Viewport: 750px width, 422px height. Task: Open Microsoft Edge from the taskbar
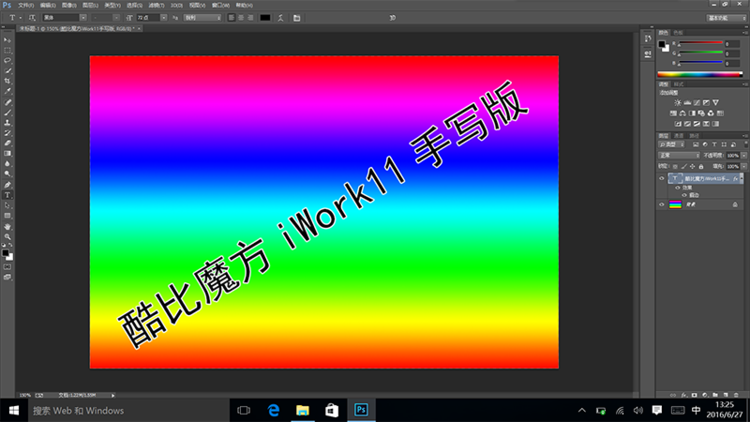(x=272, y=410)
